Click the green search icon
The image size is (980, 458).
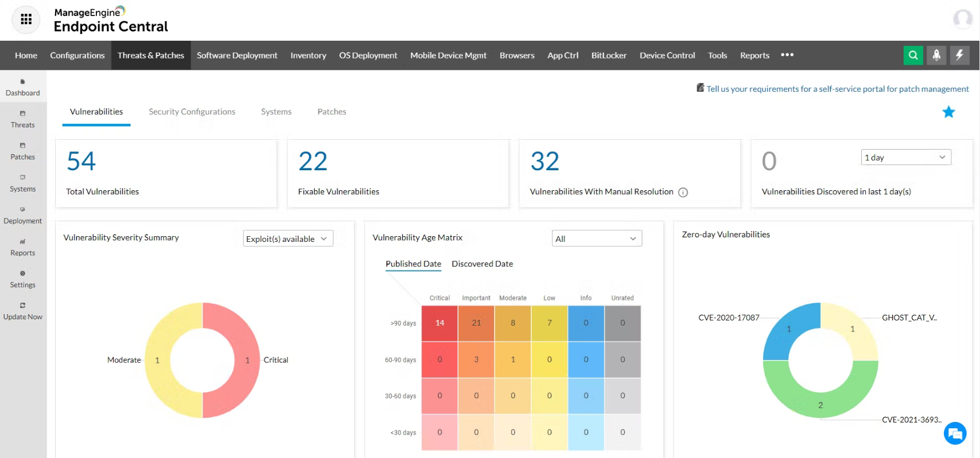[x=913, y=55]
